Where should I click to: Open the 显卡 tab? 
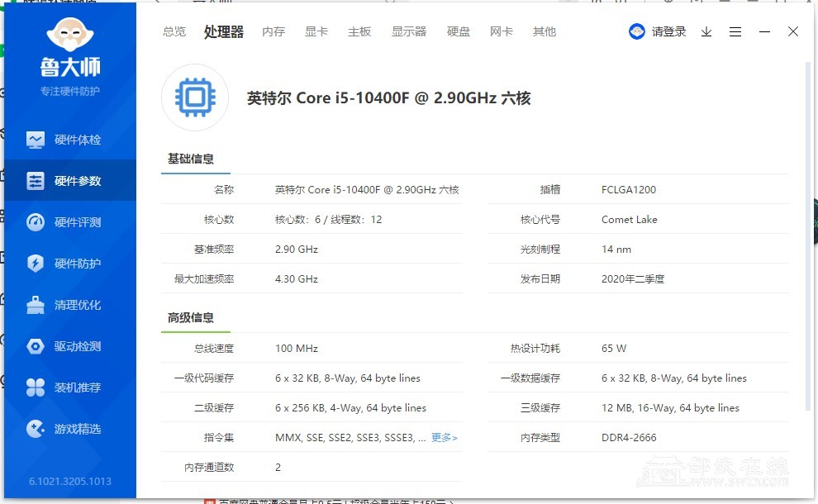(x=316, y=31)
